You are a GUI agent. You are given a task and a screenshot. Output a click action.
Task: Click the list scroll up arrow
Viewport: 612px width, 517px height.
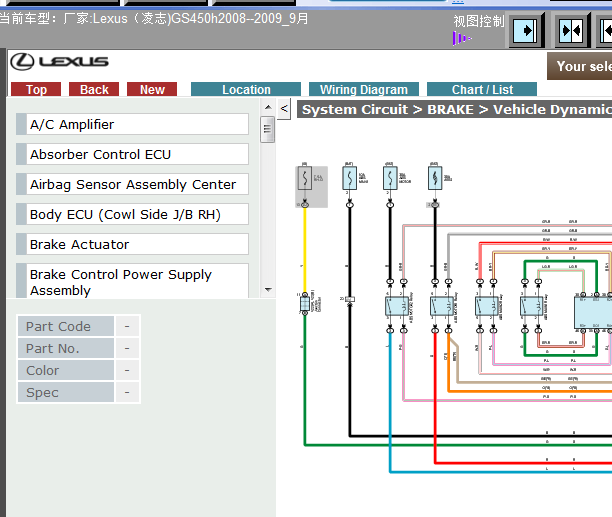pyautogui.click(x=268, y=107)
